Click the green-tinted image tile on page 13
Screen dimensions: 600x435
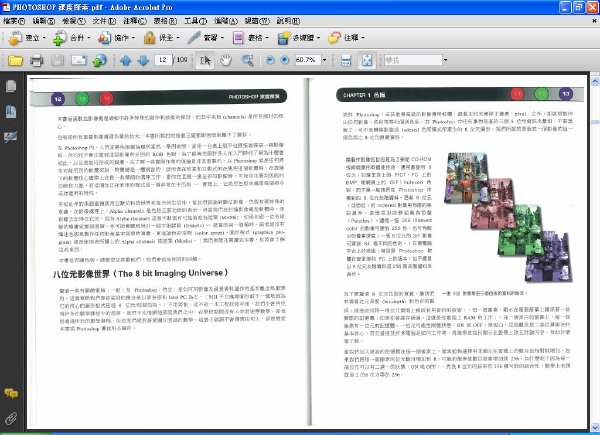pos(520,230)
